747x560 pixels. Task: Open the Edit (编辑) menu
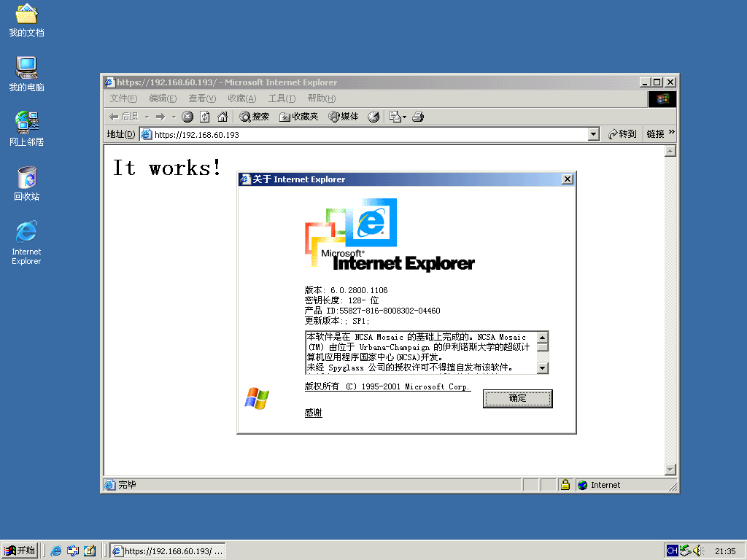(x=163, y=98)
